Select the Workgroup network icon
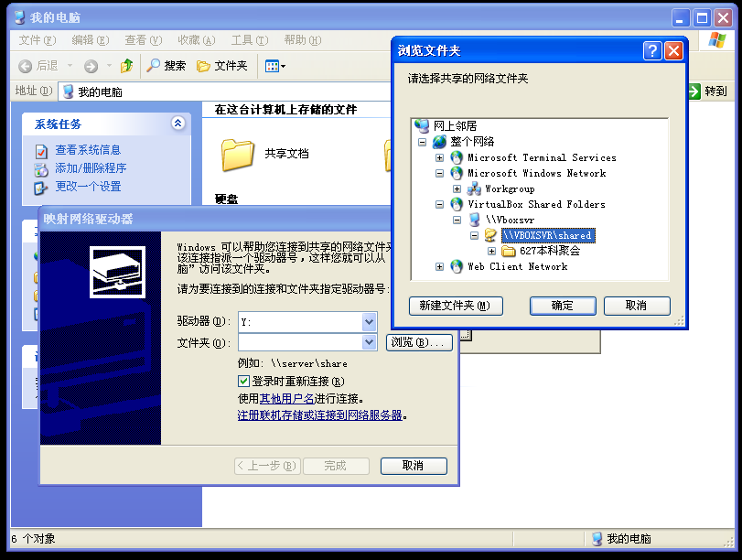Viewport: 742px width, 560px height. coord(474,188)
